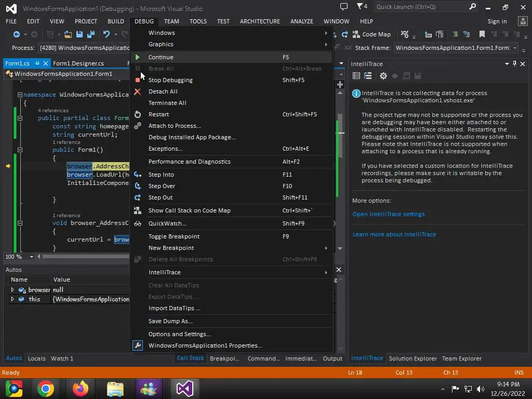Expand the Windows submenu
The image size is (532, 399).
point(231,33)
